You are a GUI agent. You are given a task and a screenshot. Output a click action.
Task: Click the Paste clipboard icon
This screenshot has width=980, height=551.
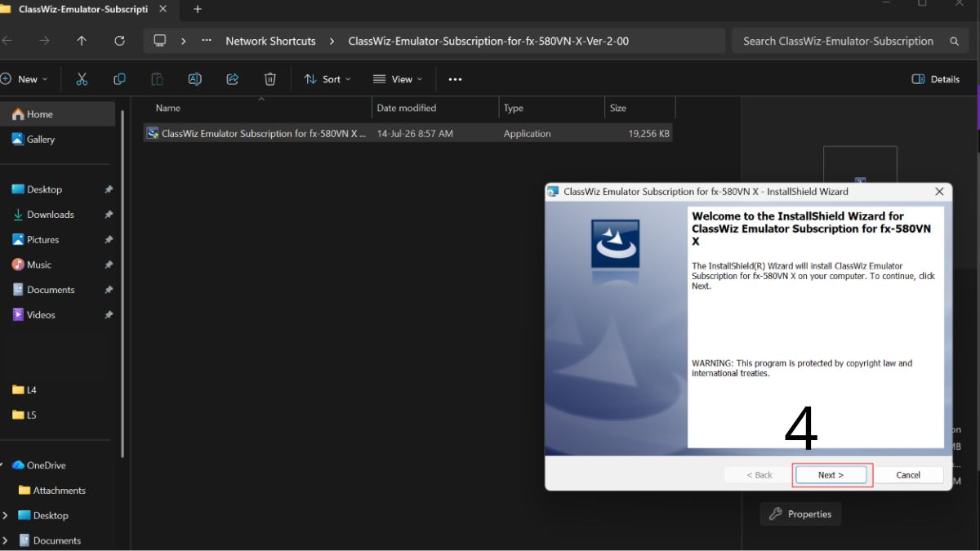157,79
